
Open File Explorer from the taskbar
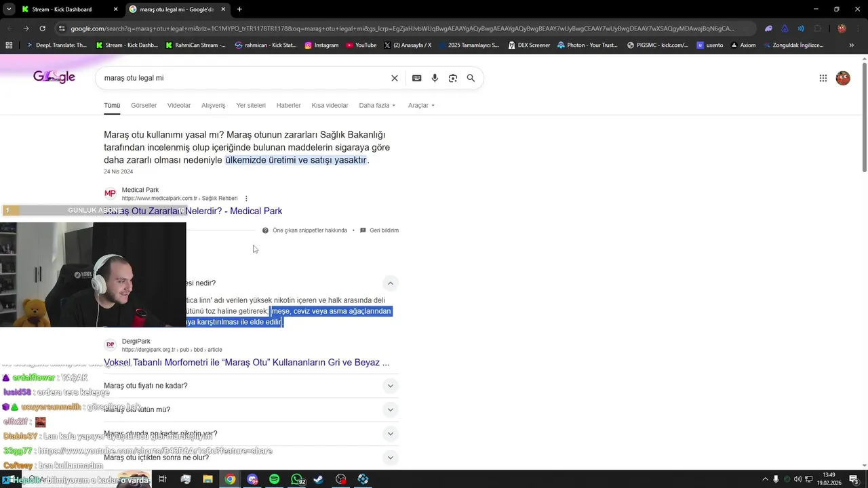tap(208, 479)
